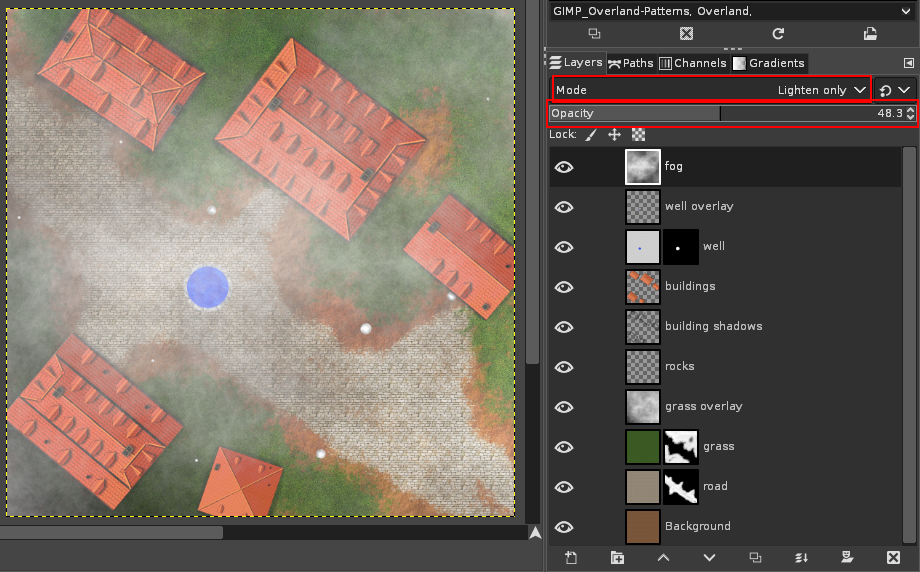920x572 pixels.
Task: Raise the selected layer one step
Action: 663,557
